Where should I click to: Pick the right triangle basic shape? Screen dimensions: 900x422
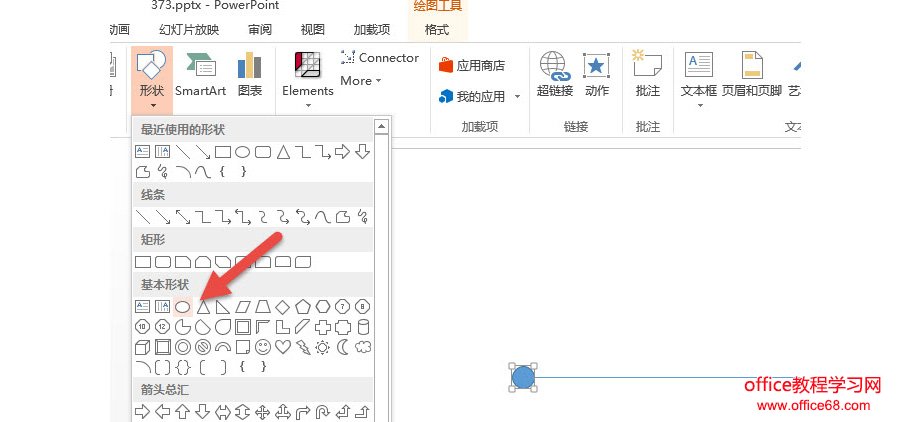[223, 307]
